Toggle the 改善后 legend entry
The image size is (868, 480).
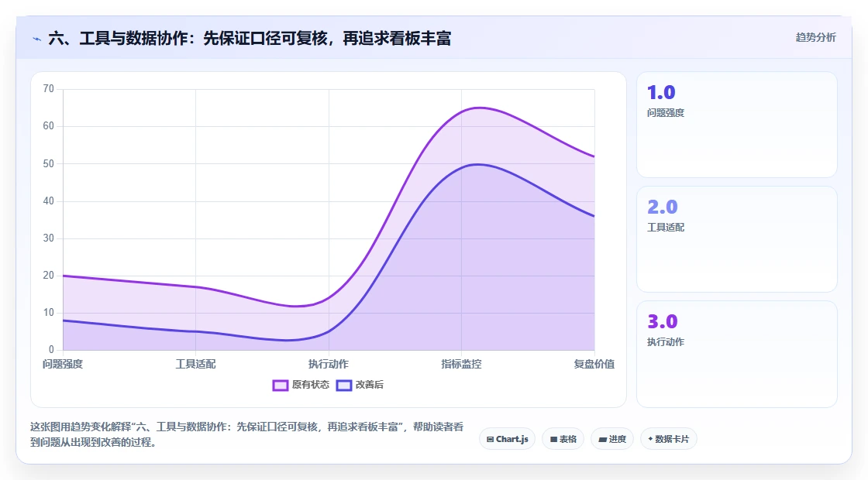tap(360, 385)
